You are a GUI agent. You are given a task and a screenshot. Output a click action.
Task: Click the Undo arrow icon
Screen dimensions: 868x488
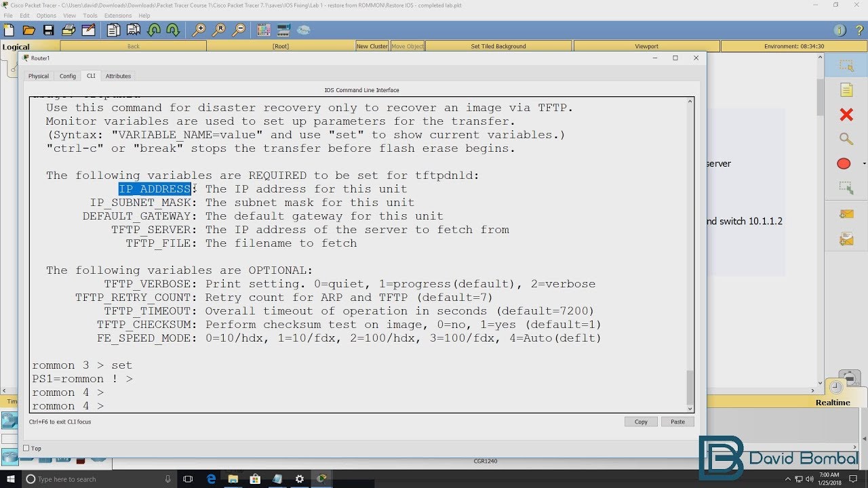coord(153,30)
